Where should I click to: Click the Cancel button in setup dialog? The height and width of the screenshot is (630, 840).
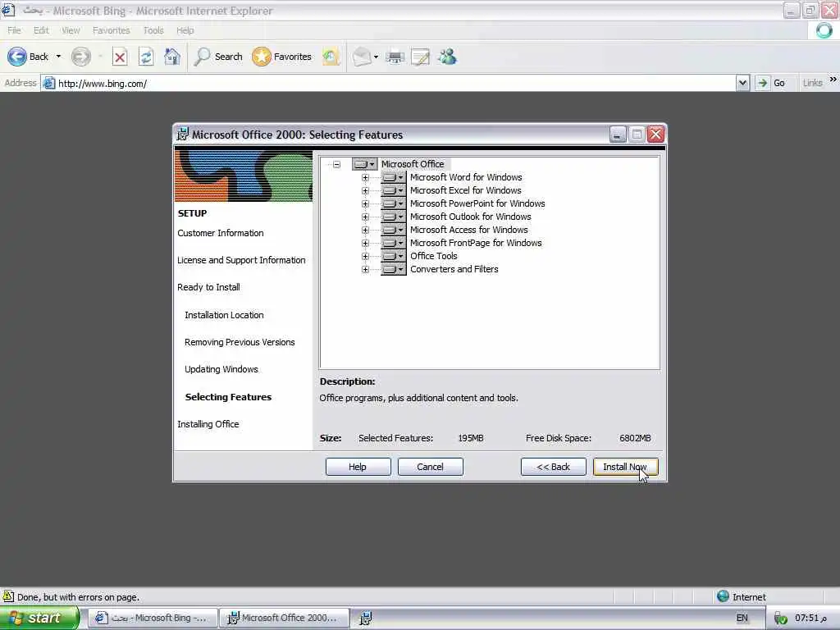click(430, 467)
